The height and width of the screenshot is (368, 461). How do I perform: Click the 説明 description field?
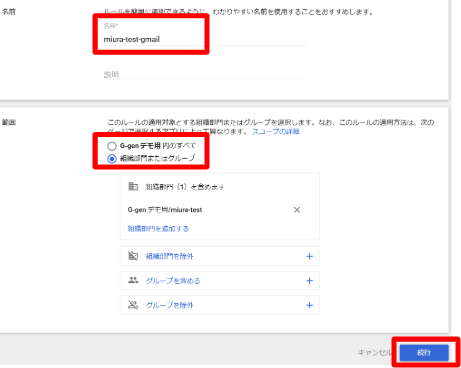(204, 74)
